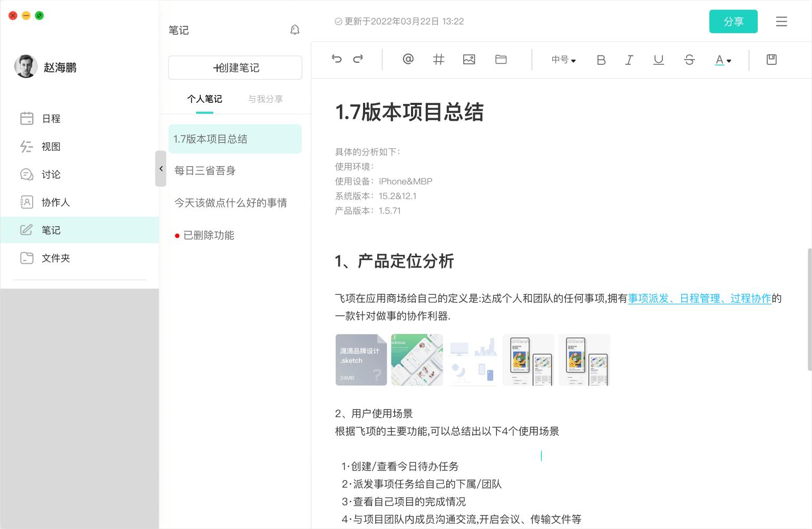812x529 pixels.
Task: Click list item 1·创建/查看今日待办任务
Action: (x=400, y=466)
